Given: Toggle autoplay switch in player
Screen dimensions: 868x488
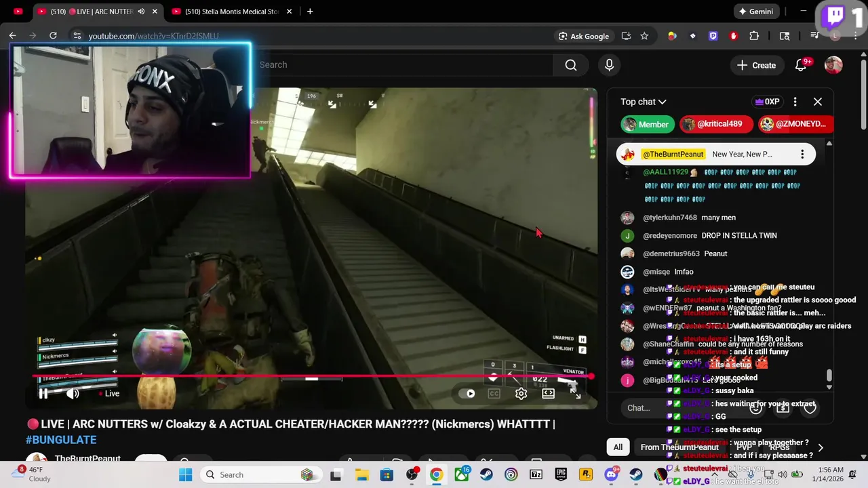Looking at the screenshot, I should tap(467, 393).
